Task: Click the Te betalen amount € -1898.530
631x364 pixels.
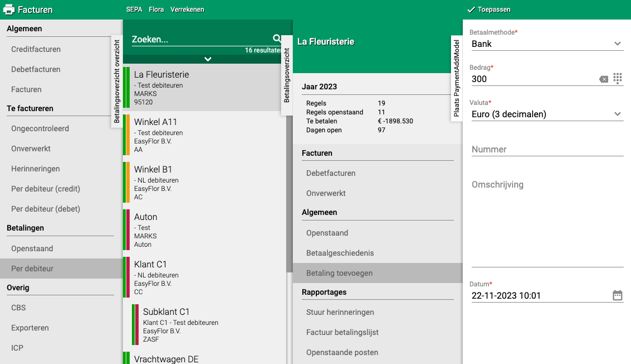Action: [x=396, y=121]
